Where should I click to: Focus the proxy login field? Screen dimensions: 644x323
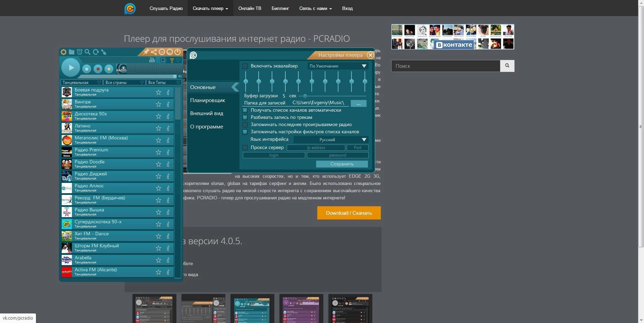click(x=274, y=155)
